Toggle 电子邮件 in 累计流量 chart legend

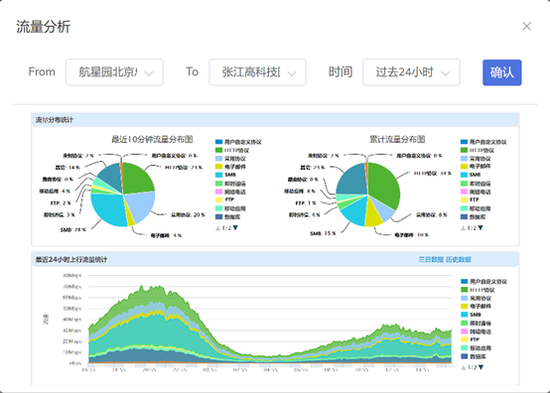(x=476, y=167)
